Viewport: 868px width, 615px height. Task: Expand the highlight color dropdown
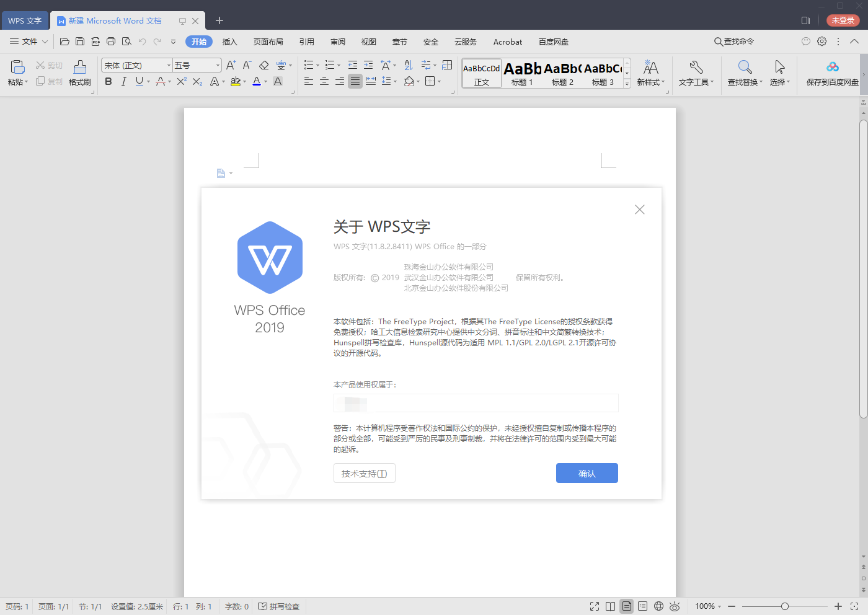pyautogui.click(x=244, y=81)
